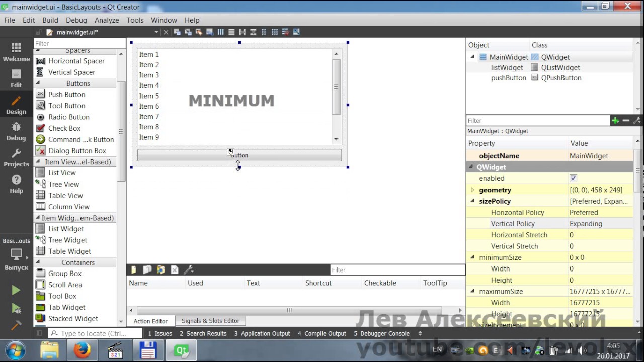Collapse the maximumSize property group
Screen dimensions: 644x362
[x=472, y=291]
